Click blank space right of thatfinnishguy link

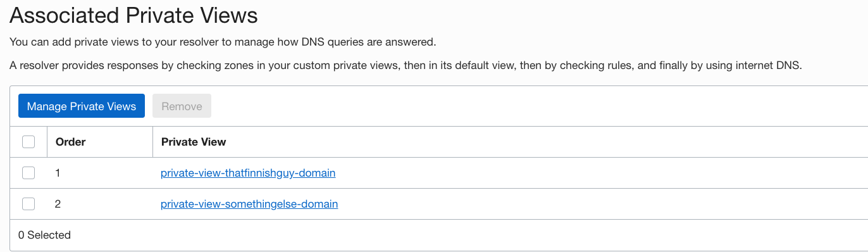point(601,172)
